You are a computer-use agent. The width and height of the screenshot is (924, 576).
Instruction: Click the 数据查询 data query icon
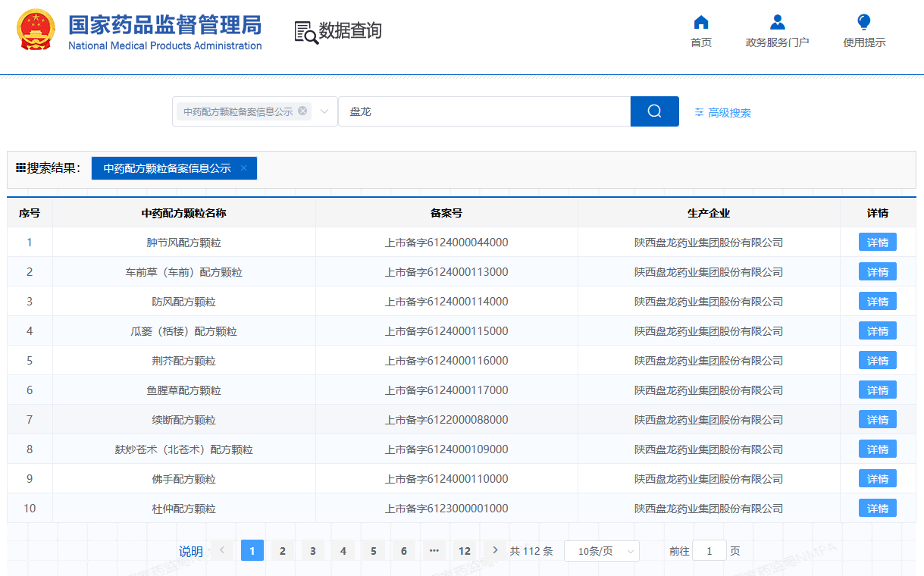[x=306, y=32]
